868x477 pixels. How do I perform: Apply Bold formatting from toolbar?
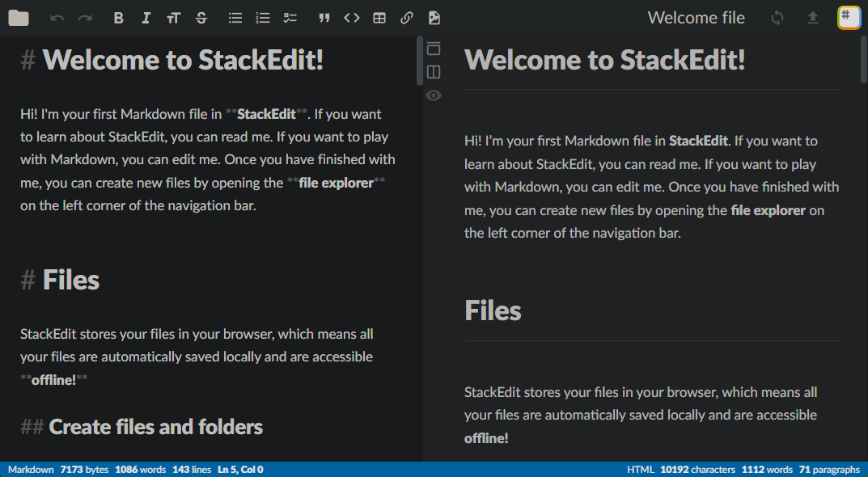coord(118,18)
